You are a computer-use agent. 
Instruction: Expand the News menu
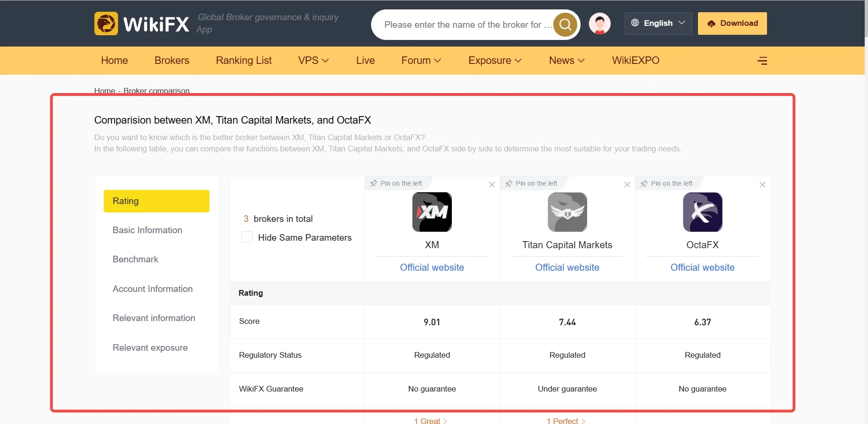click(x=567, y=61)
